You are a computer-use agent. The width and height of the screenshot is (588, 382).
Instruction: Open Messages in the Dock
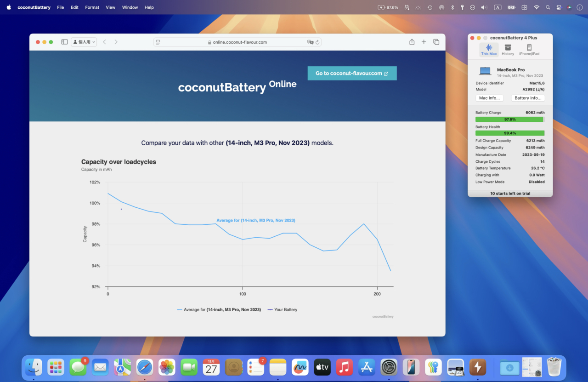coord(78,367)
